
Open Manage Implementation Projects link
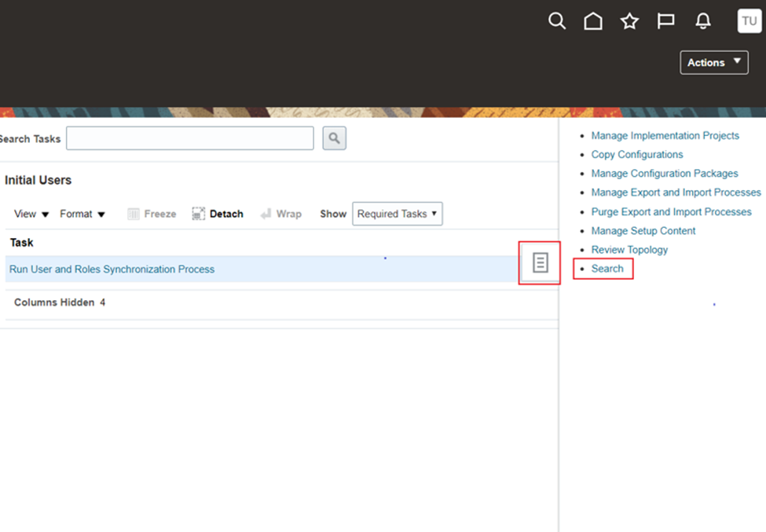pyautogui.click(x=665, y=135)
